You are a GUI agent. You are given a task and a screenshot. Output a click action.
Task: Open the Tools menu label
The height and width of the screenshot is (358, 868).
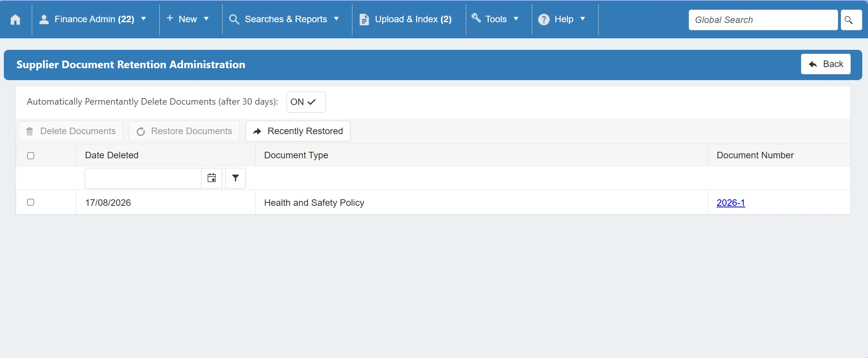(496, 19)
